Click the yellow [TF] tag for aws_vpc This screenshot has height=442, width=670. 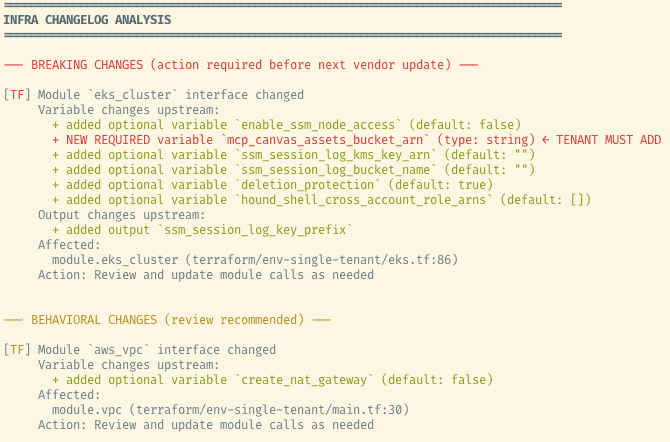pyautogui.click(x=17, y=350)
